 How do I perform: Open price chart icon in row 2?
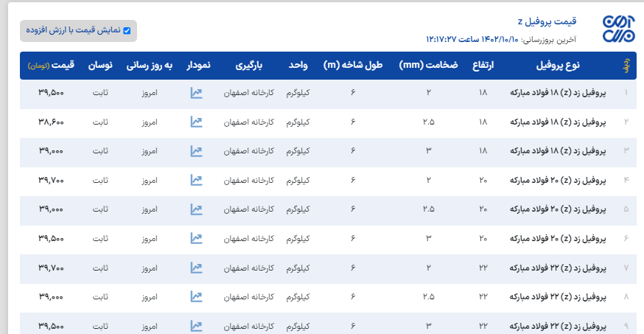[196, 122]
